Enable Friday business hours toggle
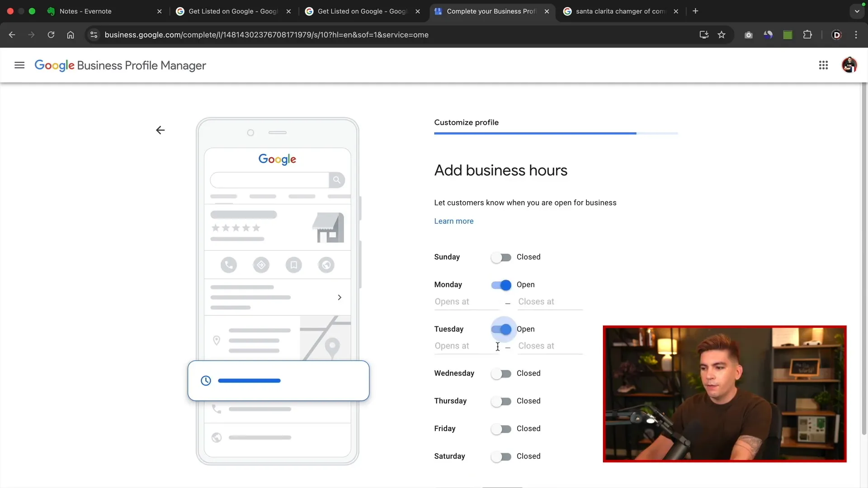The image size is (868, 488). 501,429
